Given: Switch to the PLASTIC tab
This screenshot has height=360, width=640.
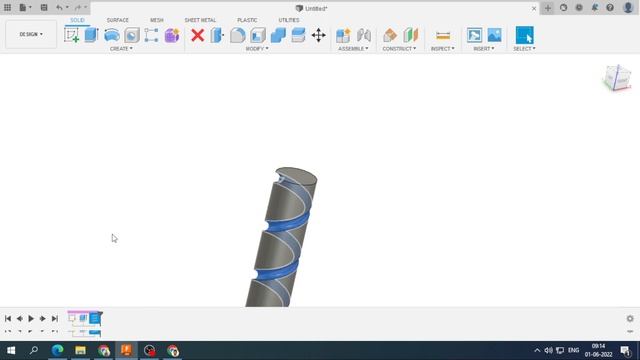Looking at the screenshot, I should point(247,20).
